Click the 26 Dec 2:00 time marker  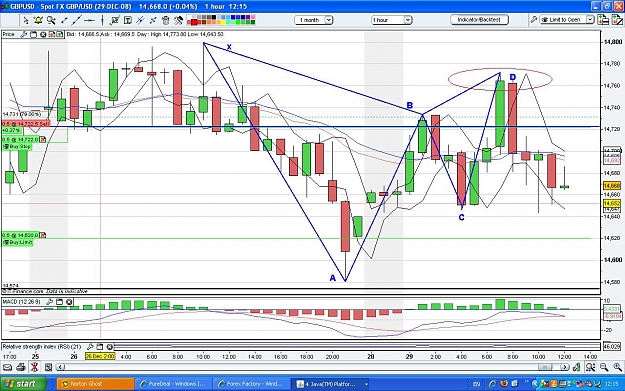point(100,356)
